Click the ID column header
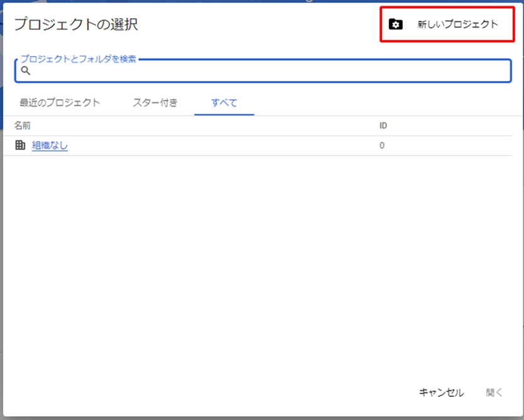The height and width of the screenshot is (420, 524). pos(383,126)
